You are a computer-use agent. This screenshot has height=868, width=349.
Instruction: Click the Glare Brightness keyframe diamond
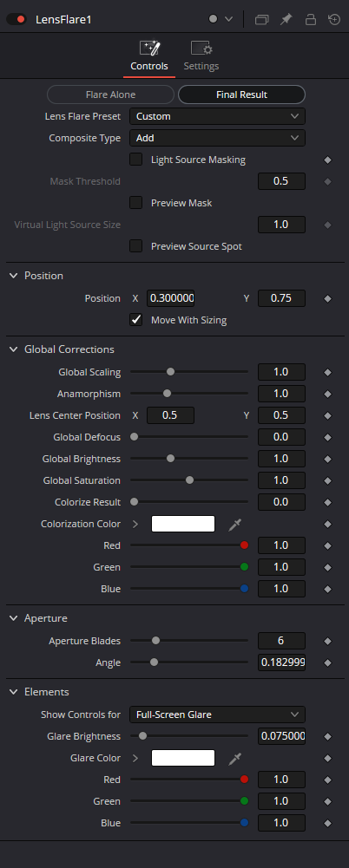coord(327,737)
